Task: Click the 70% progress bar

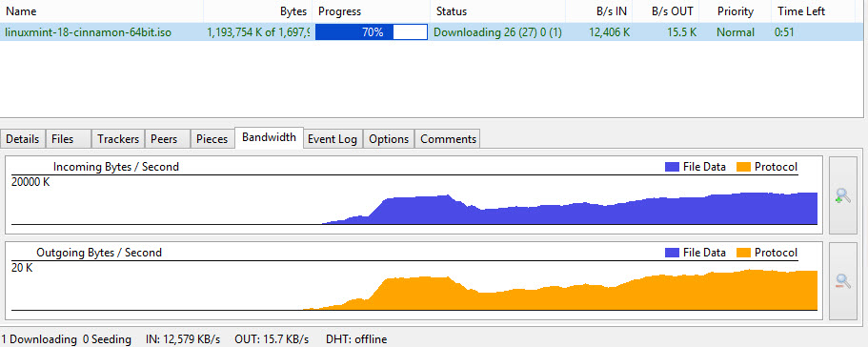Action: click(x=372, y=32)
